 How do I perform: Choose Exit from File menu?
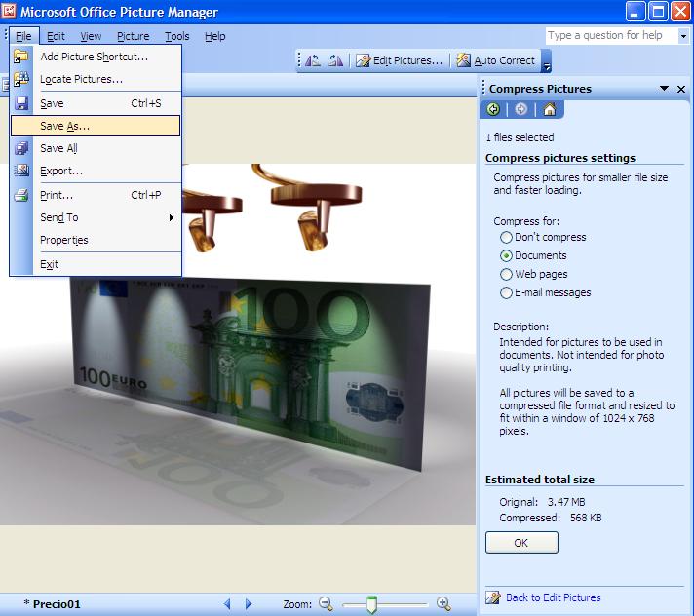96,265
